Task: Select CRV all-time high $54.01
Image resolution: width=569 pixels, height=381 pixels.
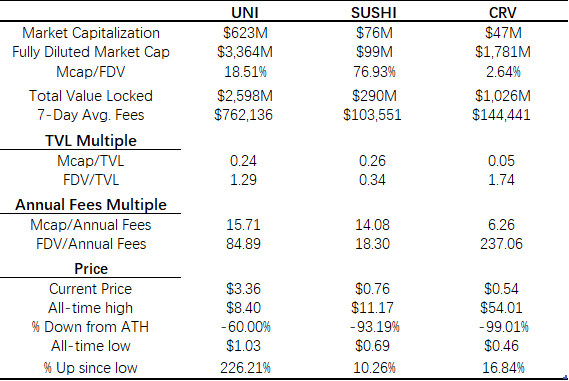Action: coord(501,308)
